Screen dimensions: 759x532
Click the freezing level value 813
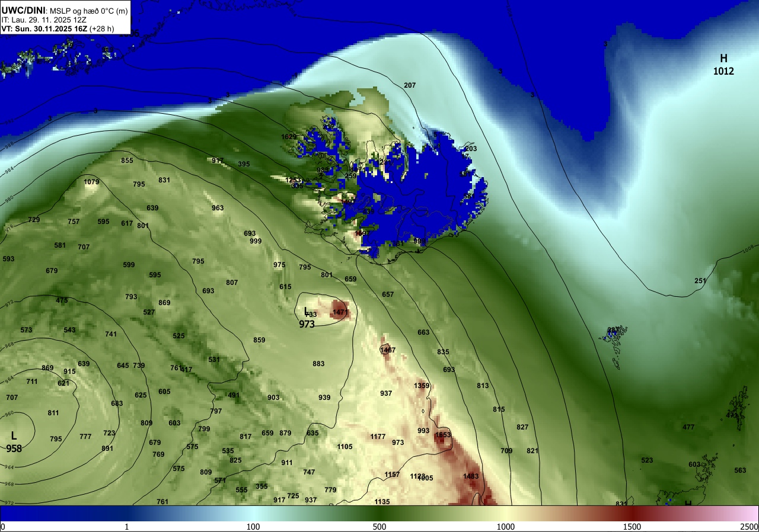coord(483,386)
